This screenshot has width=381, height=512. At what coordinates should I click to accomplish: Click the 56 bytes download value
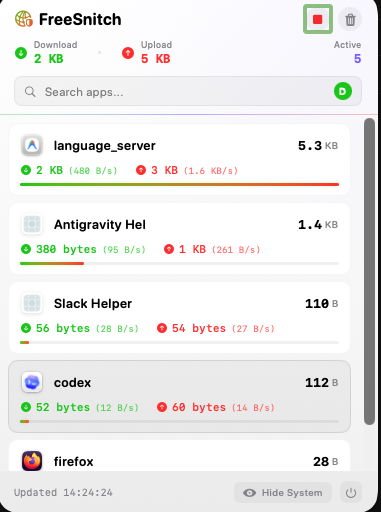[x=63, y=328]
